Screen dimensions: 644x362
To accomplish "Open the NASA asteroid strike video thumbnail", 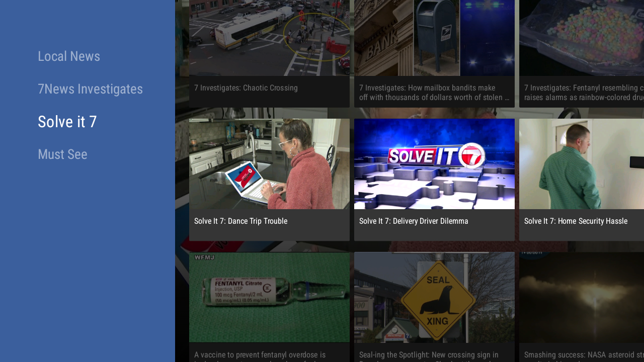I will pyautogui.click(x=582, y=297).
